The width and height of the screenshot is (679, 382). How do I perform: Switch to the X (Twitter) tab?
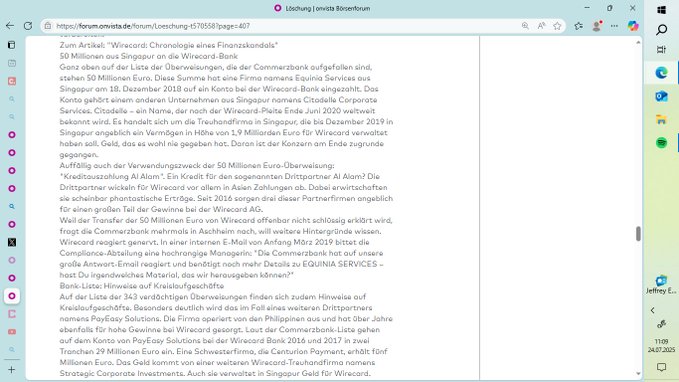12,242
